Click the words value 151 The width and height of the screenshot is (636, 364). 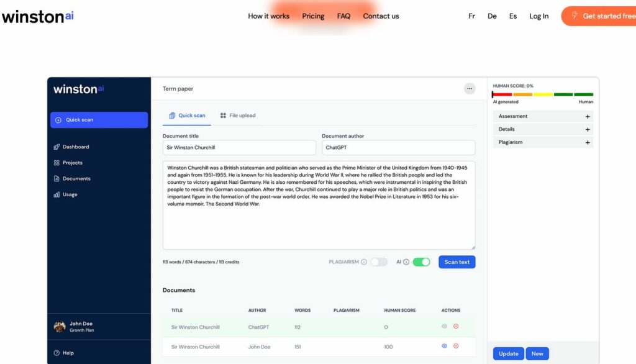coord(298,347)
